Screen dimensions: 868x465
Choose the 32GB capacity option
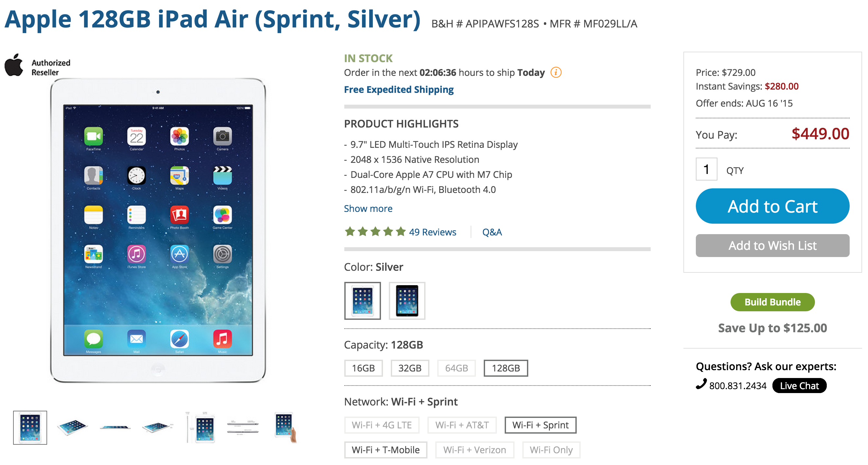tap(409, 368)
